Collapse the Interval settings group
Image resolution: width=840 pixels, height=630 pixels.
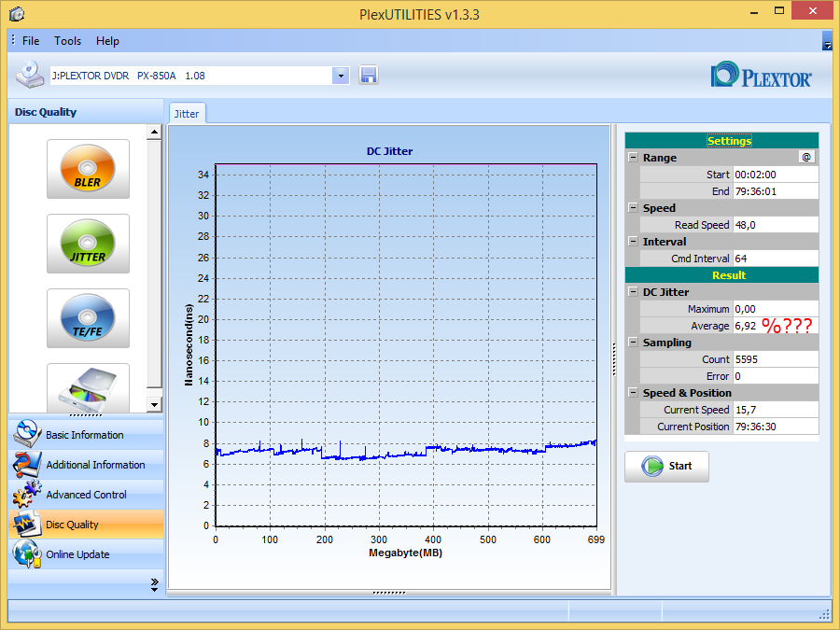click(633, 241)
